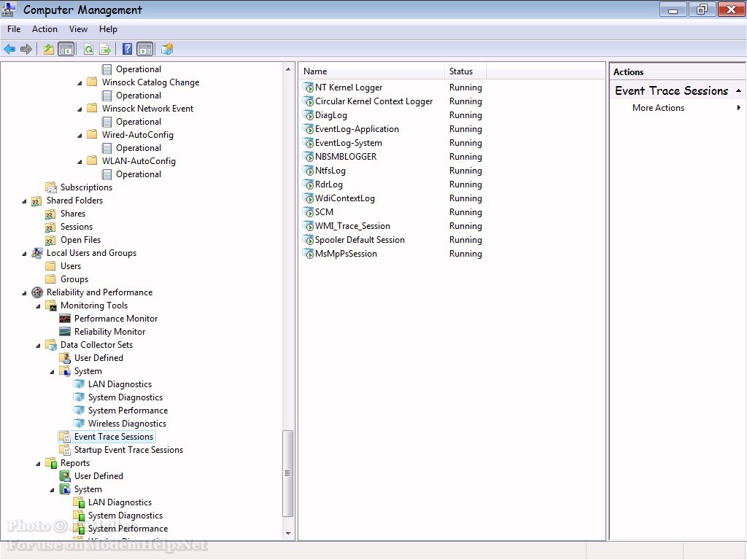
Task: Select System Diagnostics under Reports
Action: 125,516
